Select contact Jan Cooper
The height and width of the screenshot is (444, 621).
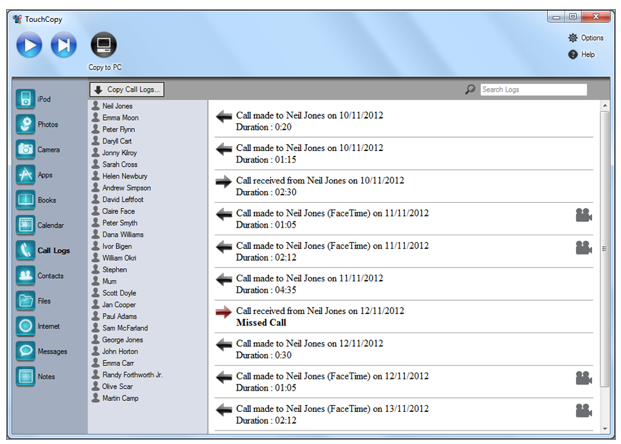pyautogui.click(x=114, y=305)
